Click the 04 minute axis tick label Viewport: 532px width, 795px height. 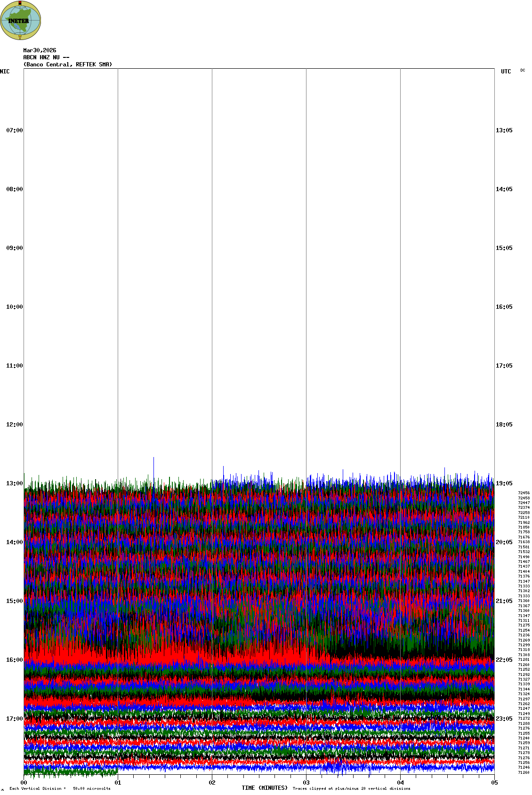coord(401,783)
